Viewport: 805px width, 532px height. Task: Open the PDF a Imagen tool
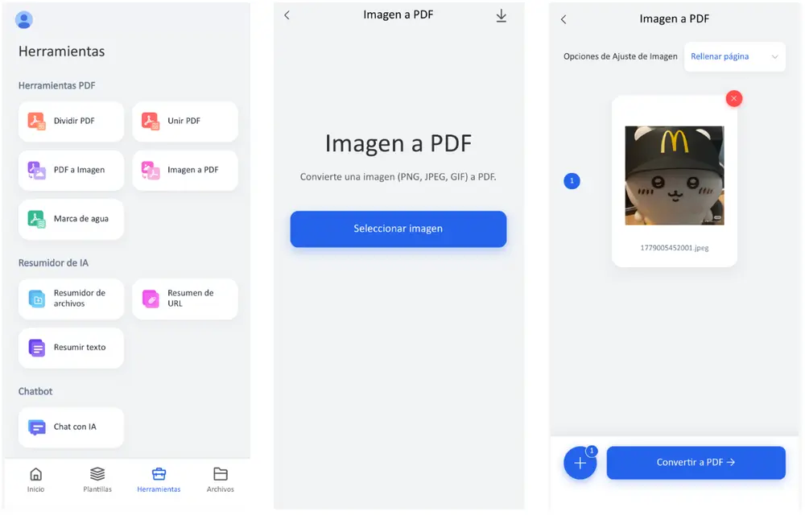(71, 170)
